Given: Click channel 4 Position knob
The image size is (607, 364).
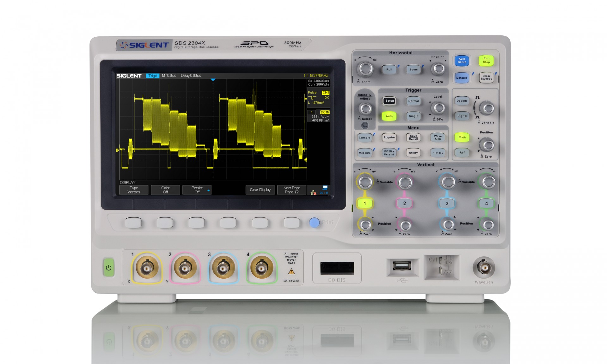Looking at the screenshot, I should [x=488, y=225].
